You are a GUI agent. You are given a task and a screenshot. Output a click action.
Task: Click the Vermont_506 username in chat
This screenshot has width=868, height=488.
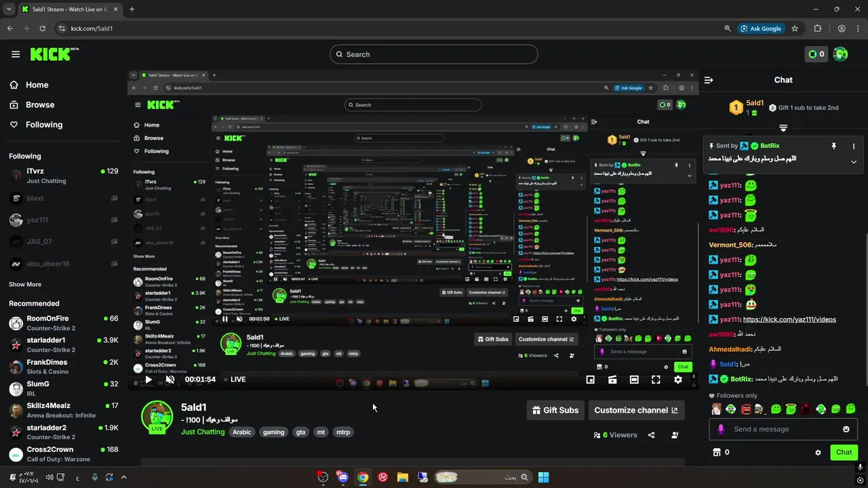pyautogui.click(x=730, y=245)
